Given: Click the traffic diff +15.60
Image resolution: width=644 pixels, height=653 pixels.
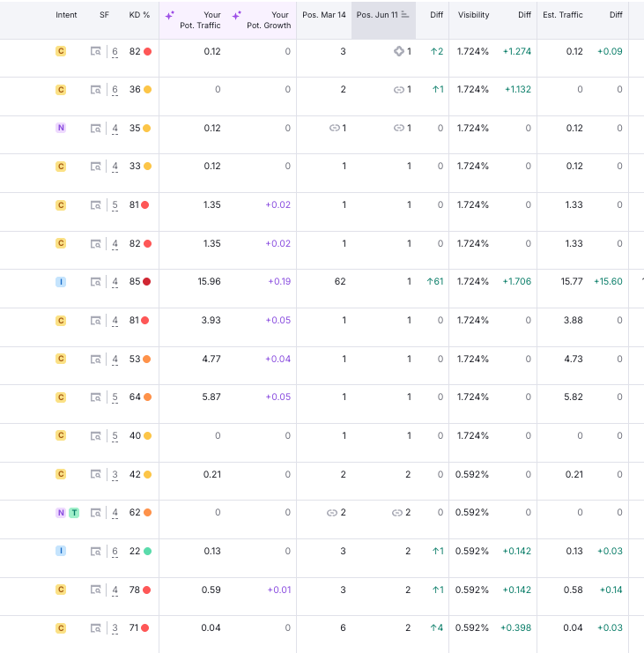Looking at the screenshot, I should [x=608, y=282].
